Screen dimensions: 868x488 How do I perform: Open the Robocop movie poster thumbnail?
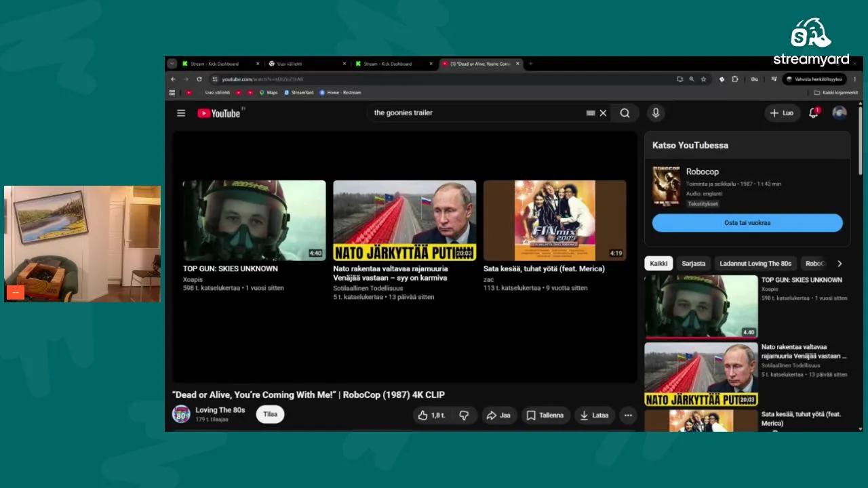point(666,186)
